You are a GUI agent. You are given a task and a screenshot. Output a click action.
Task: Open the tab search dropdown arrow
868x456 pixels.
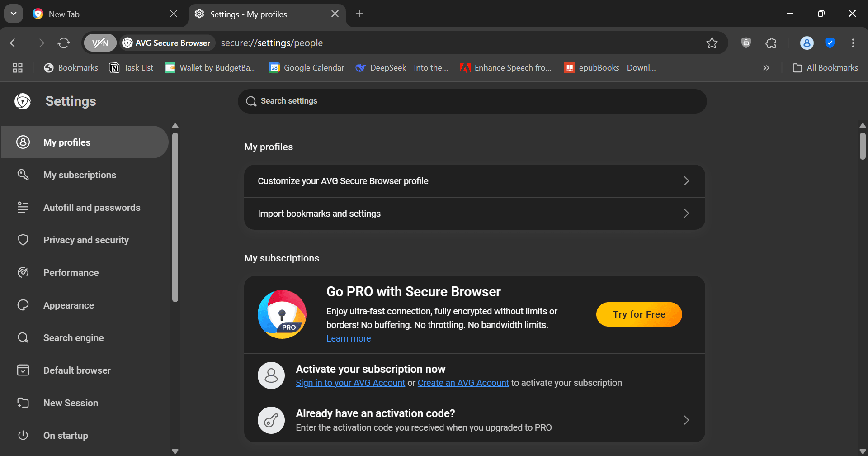click(14, 14)
